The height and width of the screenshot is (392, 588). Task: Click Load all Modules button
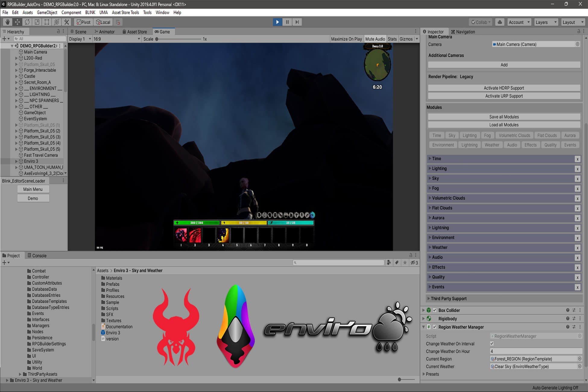click(x=504, y=125)
